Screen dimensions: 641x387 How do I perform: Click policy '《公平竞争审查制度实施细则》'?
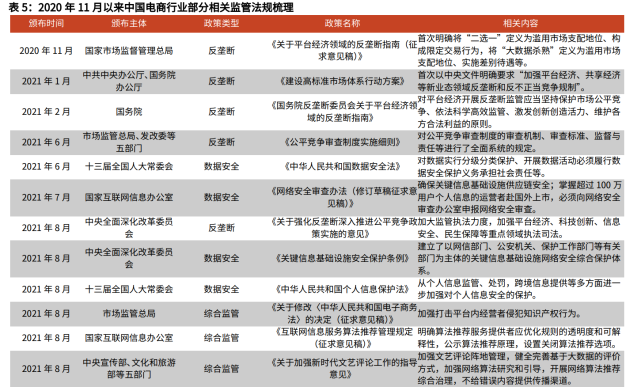(343, 142)
